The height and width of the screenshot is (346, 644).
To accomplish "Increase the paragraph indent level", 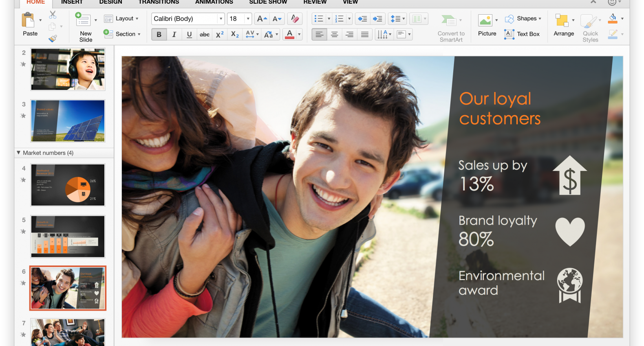I will click(x=378, y=19).
